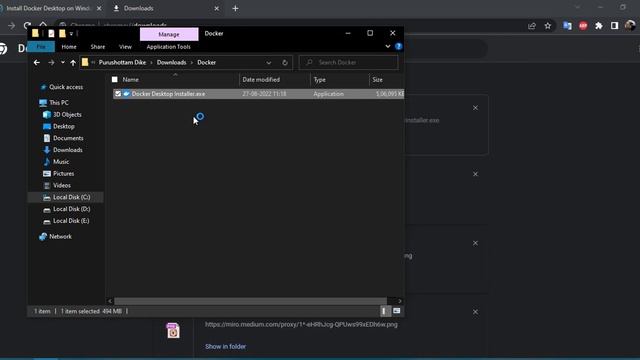Open Chrome profile avatar
Screen dimensions: 640x360
click(x=630, y=26)
